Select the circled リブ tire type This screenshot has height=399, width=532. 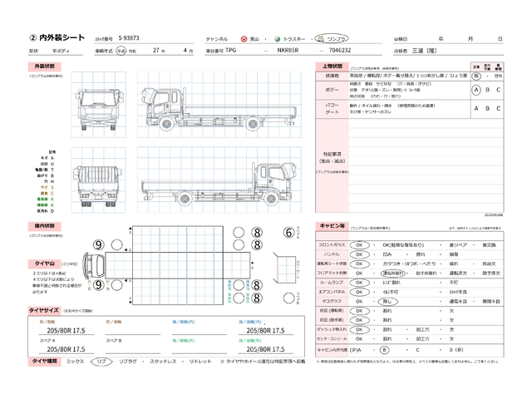101,363
